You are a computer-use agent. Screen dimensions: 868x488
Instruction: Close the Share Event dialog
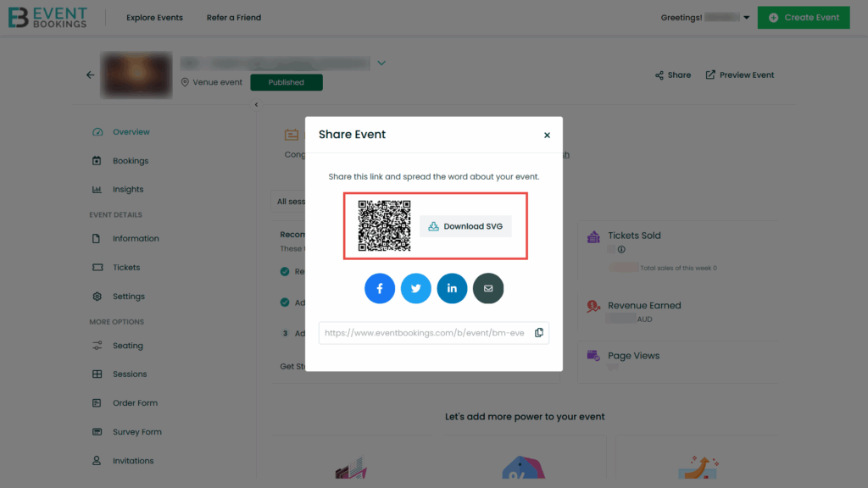pos(547,135)
